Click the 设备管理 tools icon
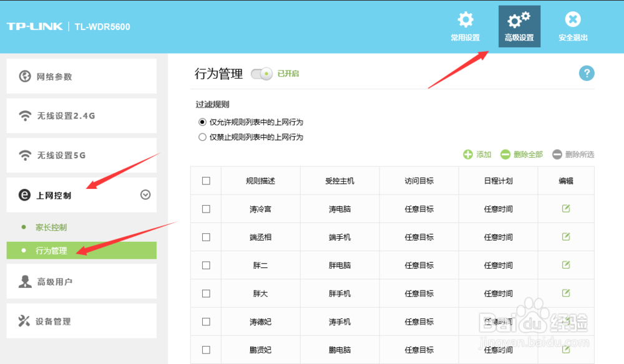Screen dimensions: 624x364 [24, 321]
